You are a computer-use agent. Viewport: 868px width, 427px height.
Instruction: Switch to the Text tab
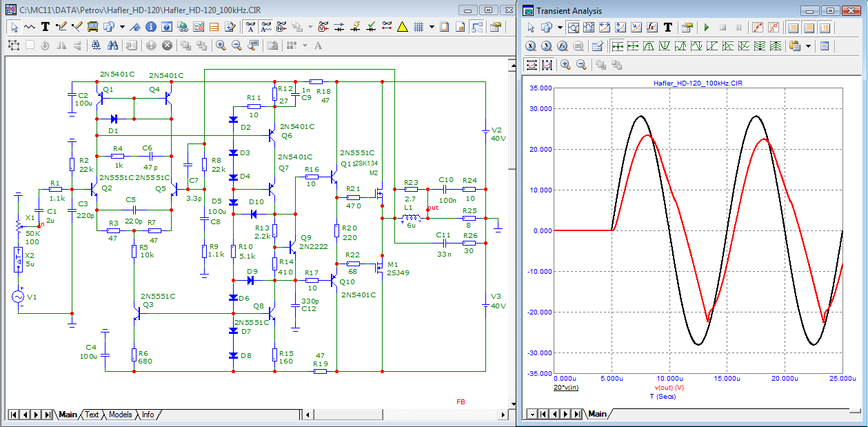(x=92, y=415)
